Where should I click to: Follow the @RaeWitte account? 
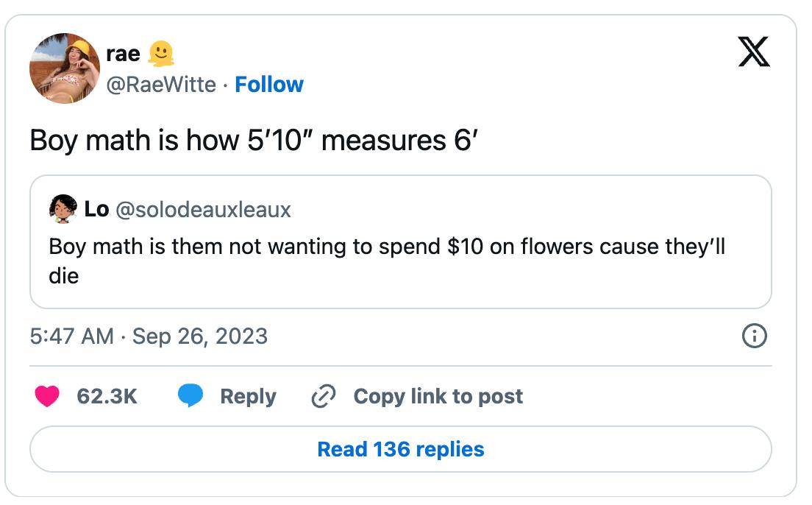268,85
